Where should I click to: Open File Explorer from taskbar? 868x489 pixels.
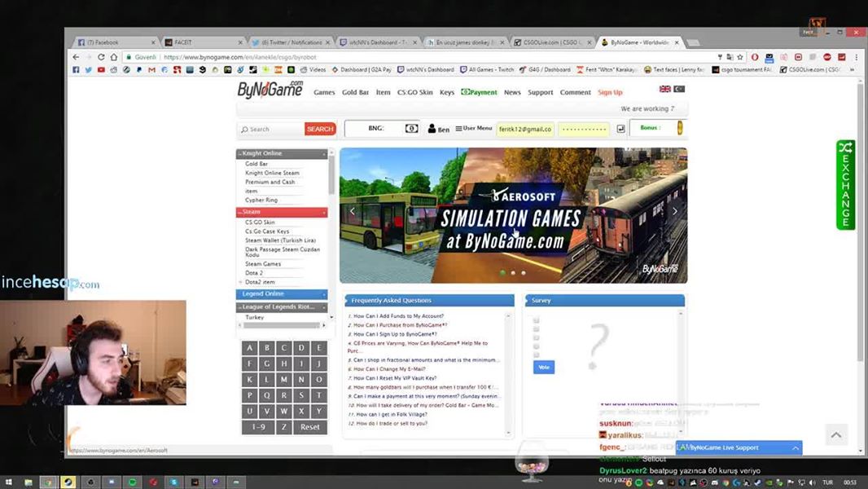(x=28, y=482)
